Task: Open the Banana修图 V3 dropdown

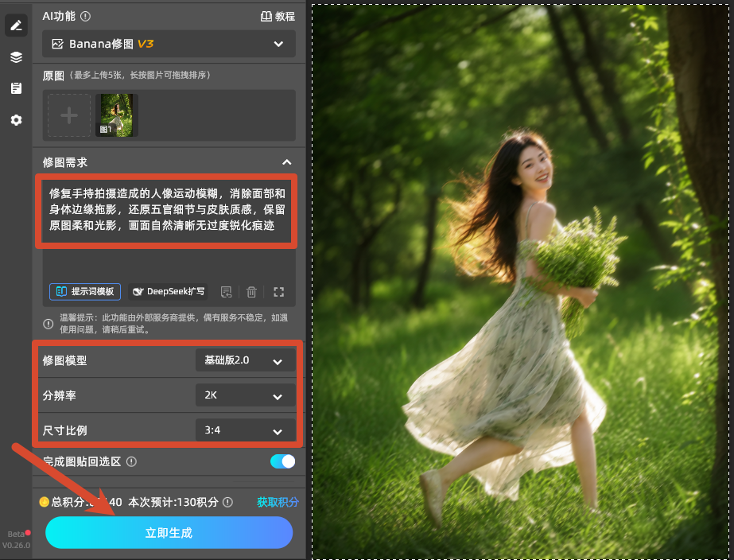Action: pyautogui.click(x=169, y=44)
